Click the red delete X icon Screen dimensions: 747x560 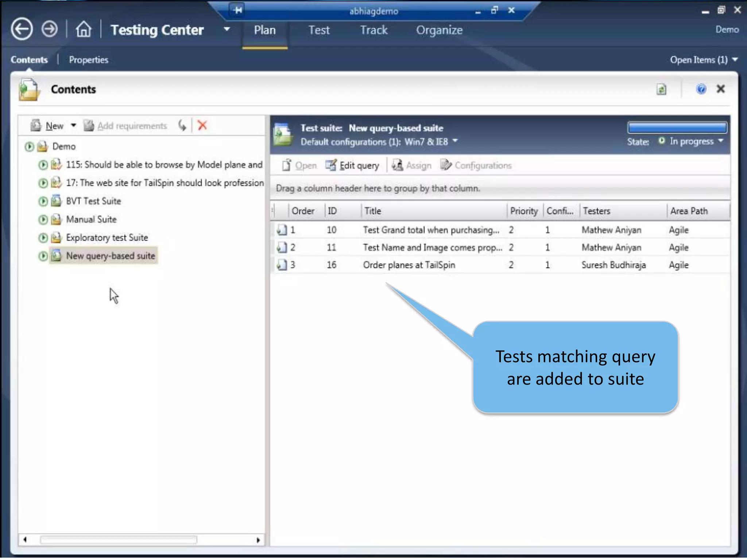202,125
